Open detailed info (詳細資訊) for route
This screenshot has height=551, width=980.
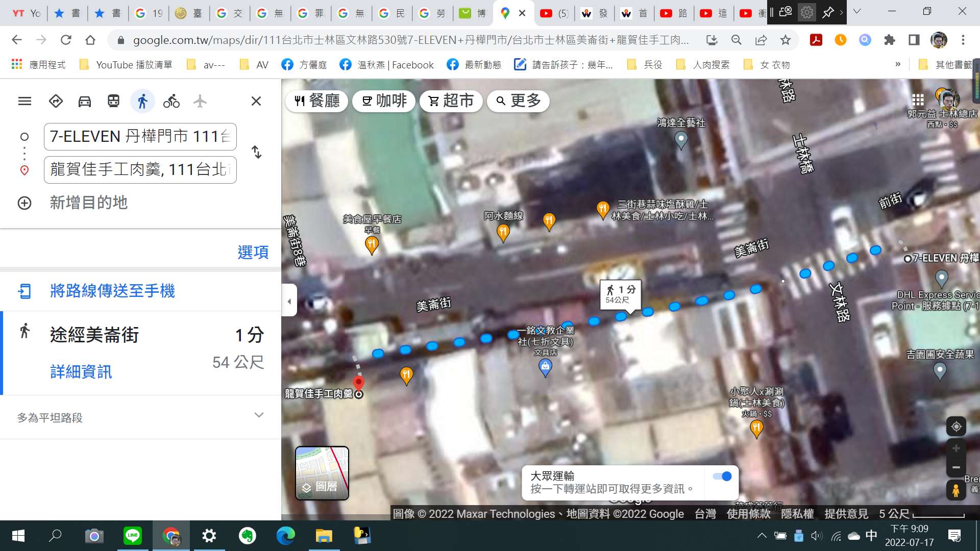coord(81,371)
